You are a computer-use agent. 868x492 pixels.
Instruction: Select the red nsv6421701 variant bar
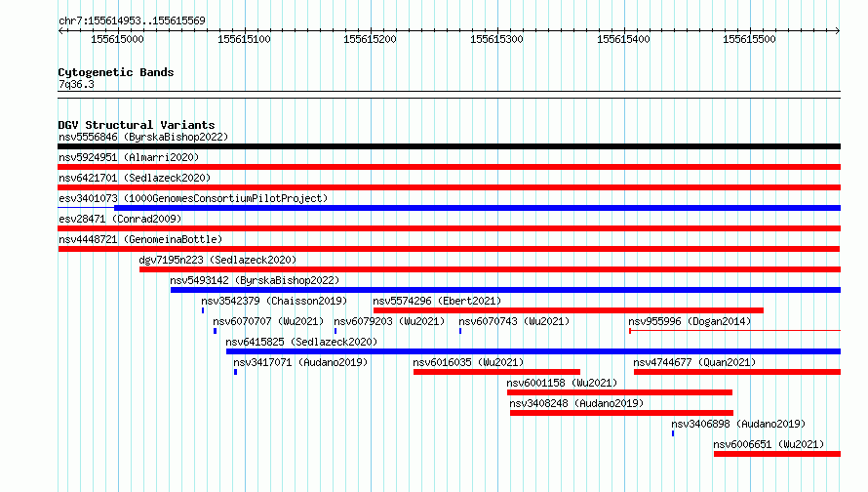click(449, 187)
